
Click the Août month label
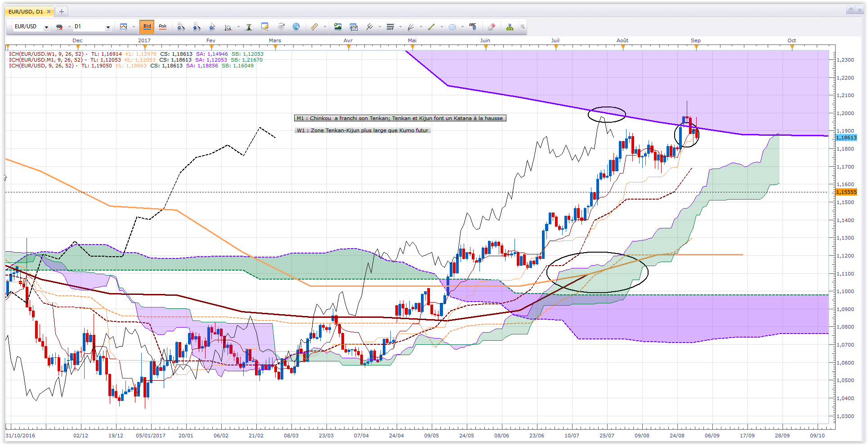(x=622, y=40)
